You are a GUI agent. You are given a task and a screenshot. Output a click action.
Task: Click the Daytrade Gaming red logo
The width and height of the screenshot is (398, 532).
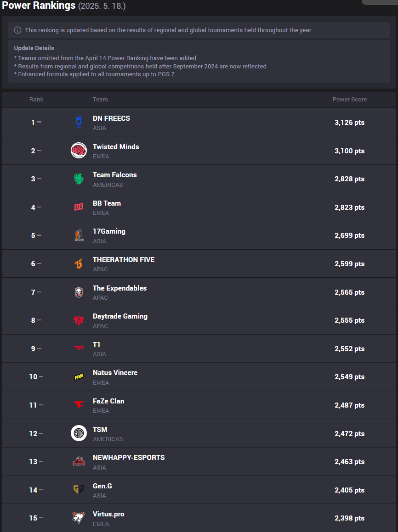79,320
